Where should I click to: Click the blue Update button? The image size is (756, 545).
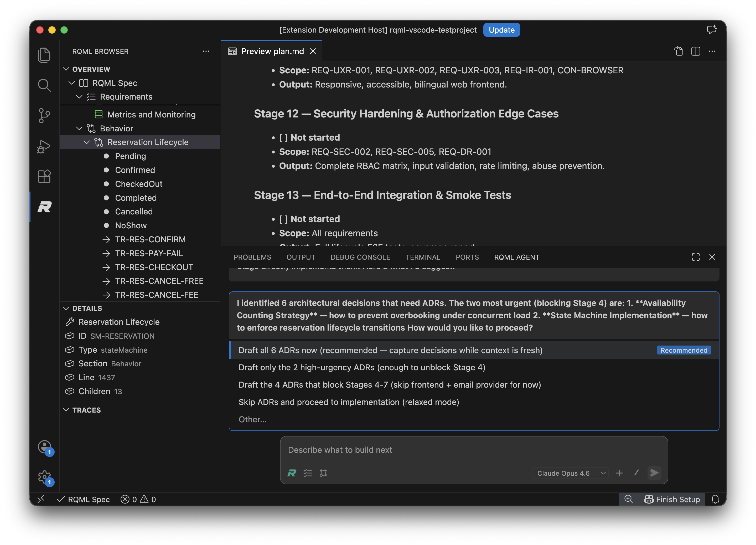click(x=501, y=30)
